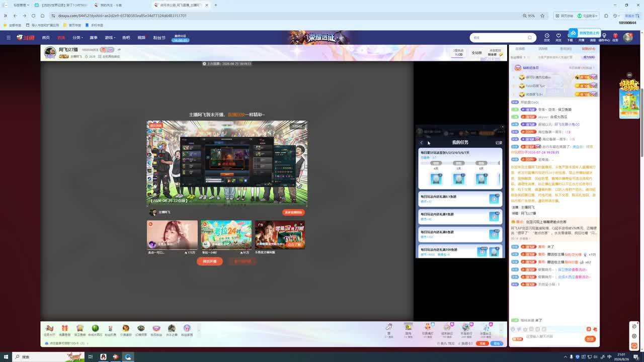Open 视频 in the Douyu navigation
644x362 pixels.
pyautogui.click(x=141, y=38)
